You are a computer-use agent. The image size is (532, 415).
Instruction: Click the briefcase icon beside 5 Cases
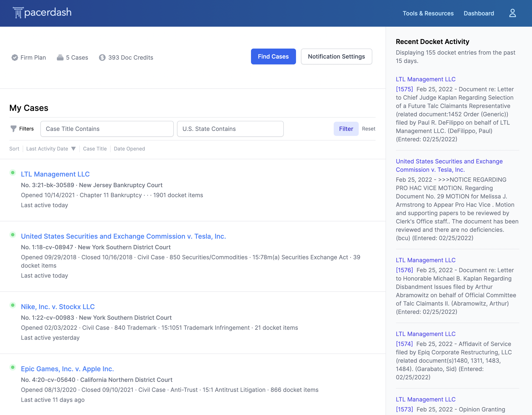60,58
